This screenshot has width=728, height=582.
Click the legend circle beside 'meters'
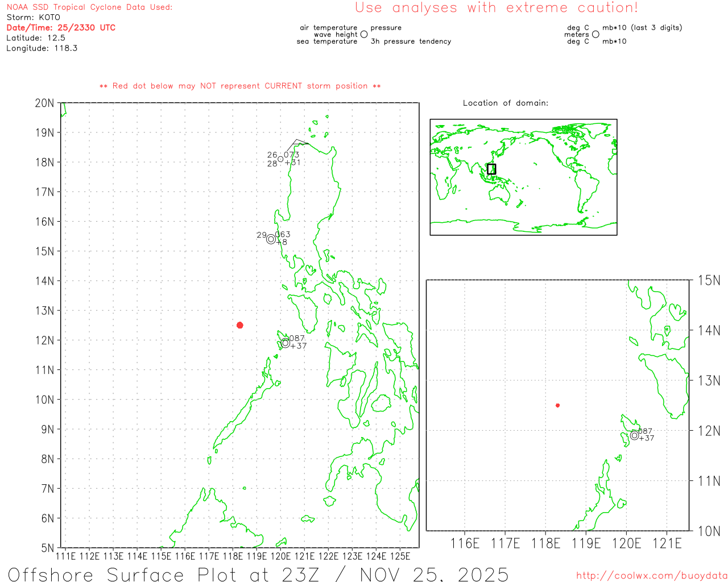click(x=595, y=34)
